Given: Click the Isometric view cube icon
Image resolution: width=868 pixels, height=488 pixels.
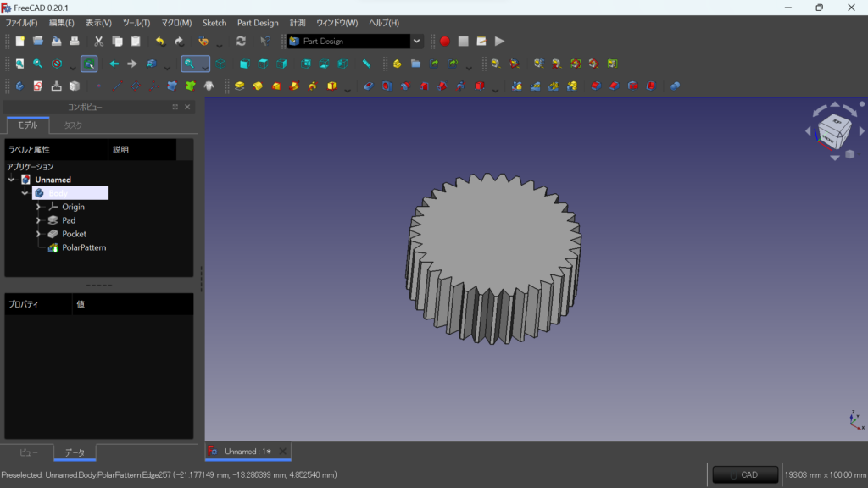Looking at the screenshot, I should click(221, 64).
